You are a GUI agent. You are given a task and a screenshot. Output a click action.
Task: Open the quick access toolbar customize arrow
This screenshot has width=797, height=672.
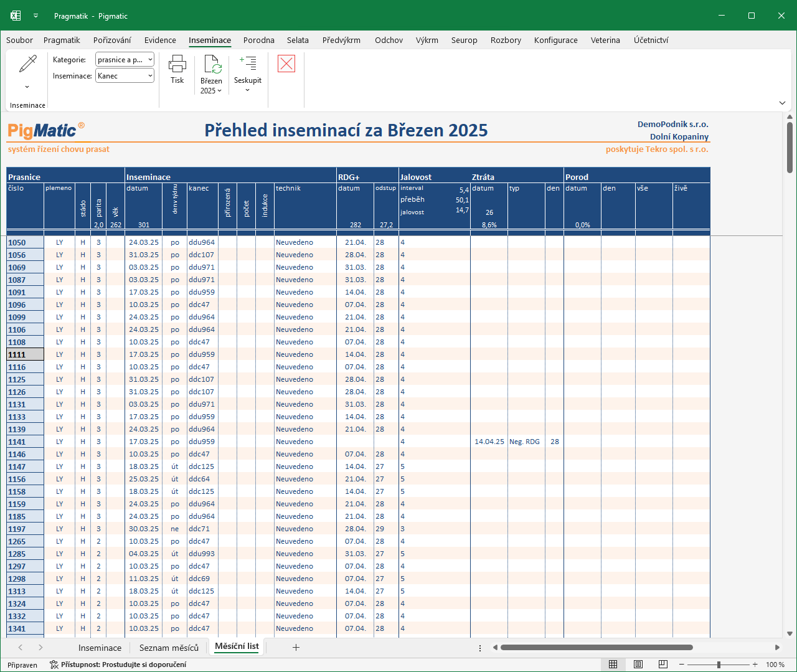pyautogui.click(x=35, y=16)
